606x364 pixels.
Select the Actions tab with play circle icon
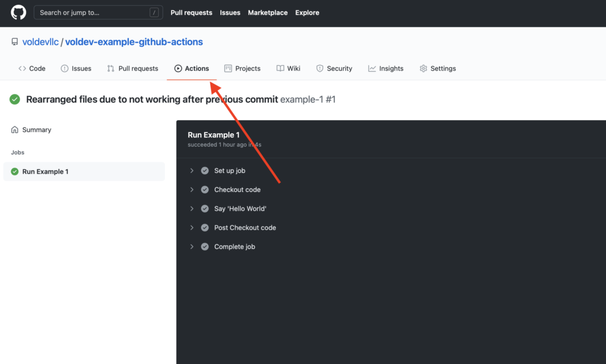pyautogui.click(x=192, y=68)
